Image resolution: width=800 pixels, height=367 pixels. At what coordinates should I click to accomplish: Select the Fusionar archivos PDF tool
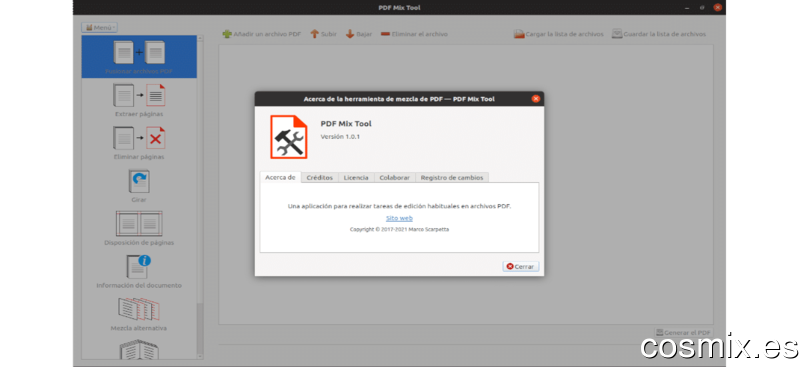click(x=139, y=57)
